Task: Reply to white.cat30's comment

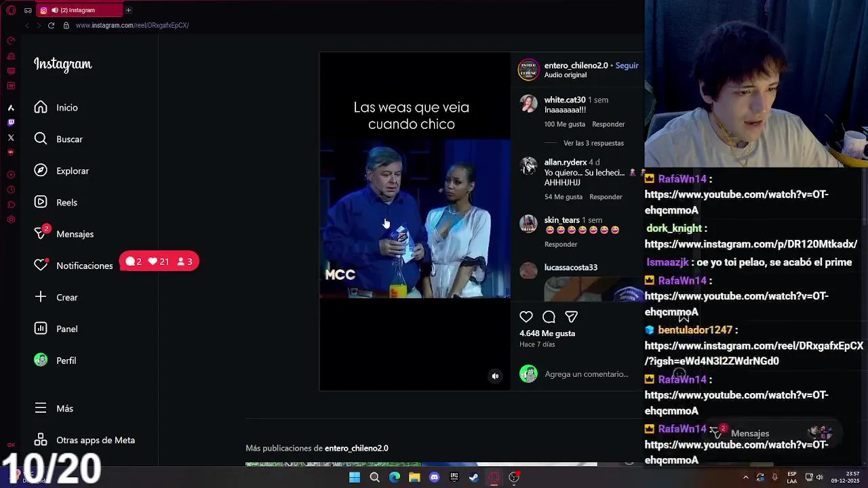Action: (x=608, y=124)
